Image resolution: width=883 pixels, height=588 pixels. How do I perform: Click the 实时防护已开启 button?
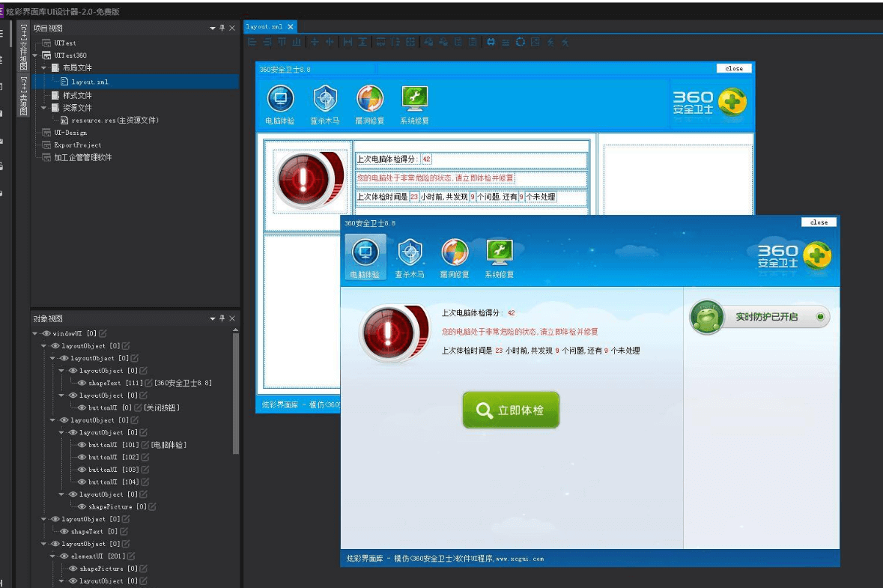[760, 317]
